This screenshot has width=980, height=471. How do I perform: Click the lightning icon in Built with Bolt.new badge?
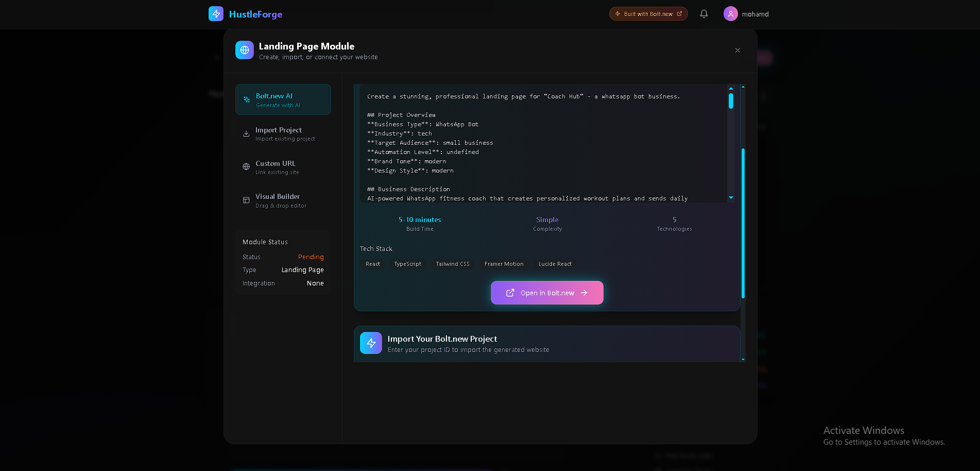(x=617, y=14)
